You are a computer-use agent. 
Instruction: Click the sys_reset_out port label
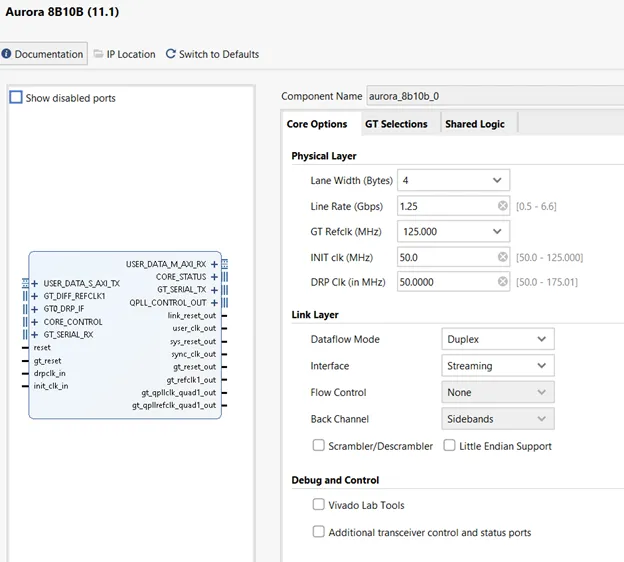(x=193, y=341)
